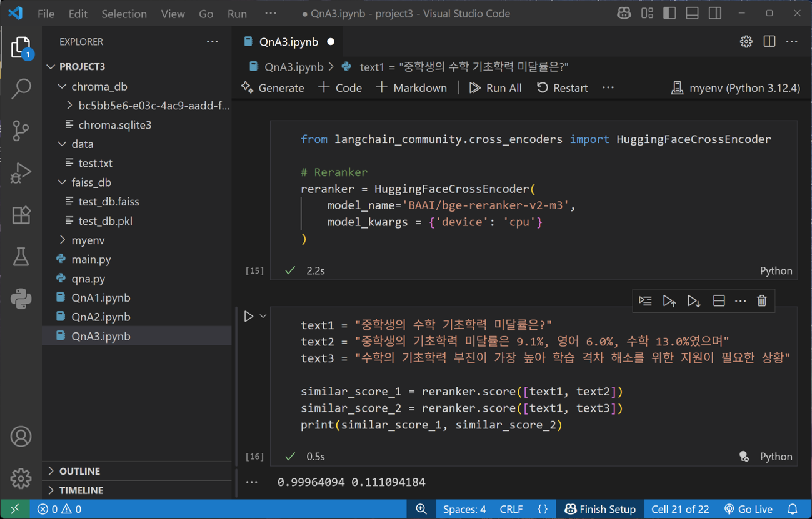Click curly braces language mode in status bar
The image size is (812, 519).
coord(543,509)
